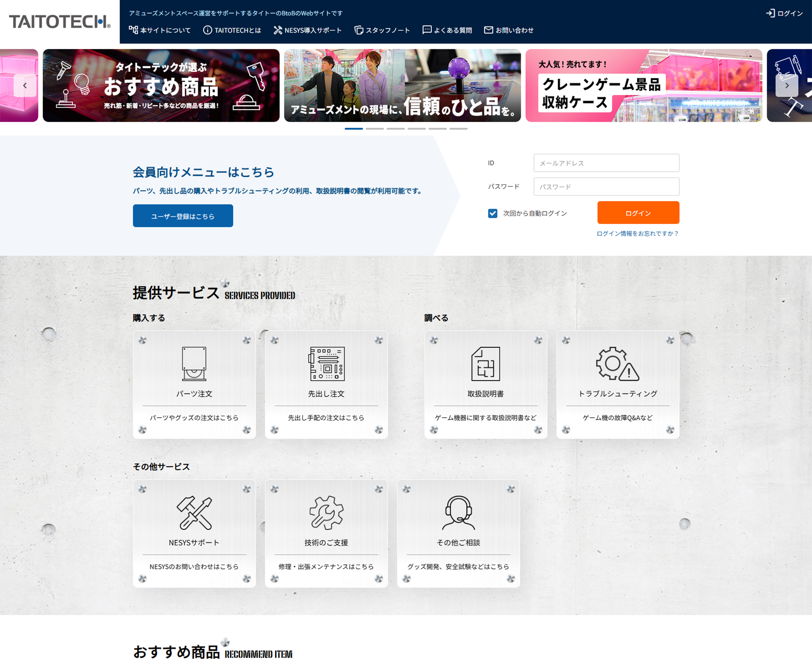Image resolution: width=812 pixels, height=672 pixels.
Task: Click the 先出し手配の注文はこちら text
Action: [x=326, y=418]
